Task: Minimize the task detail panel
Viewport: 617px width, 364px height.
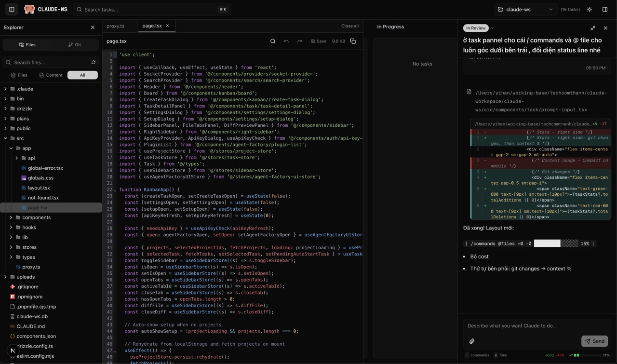Action: (x=593, y=28)
